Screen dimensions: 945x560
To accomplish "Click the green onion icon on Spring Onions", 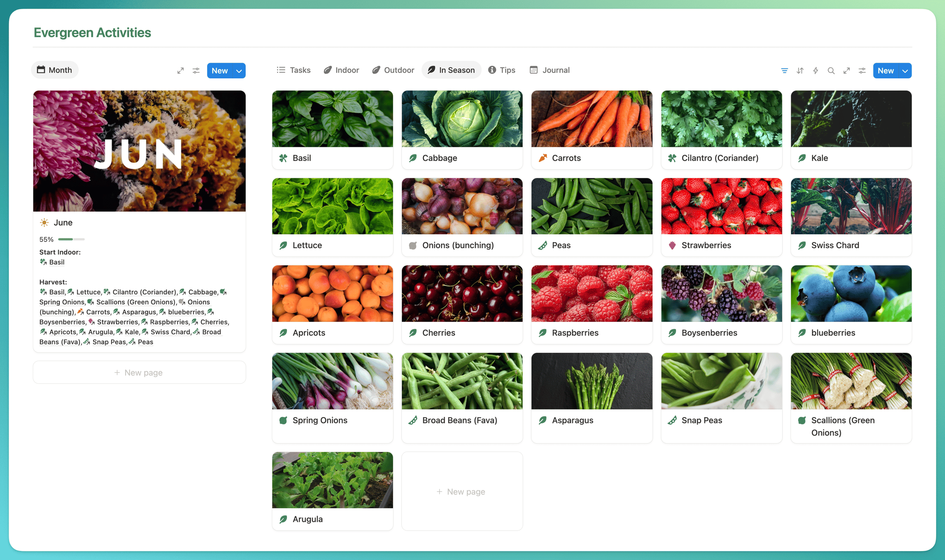I will click(283, 420).
